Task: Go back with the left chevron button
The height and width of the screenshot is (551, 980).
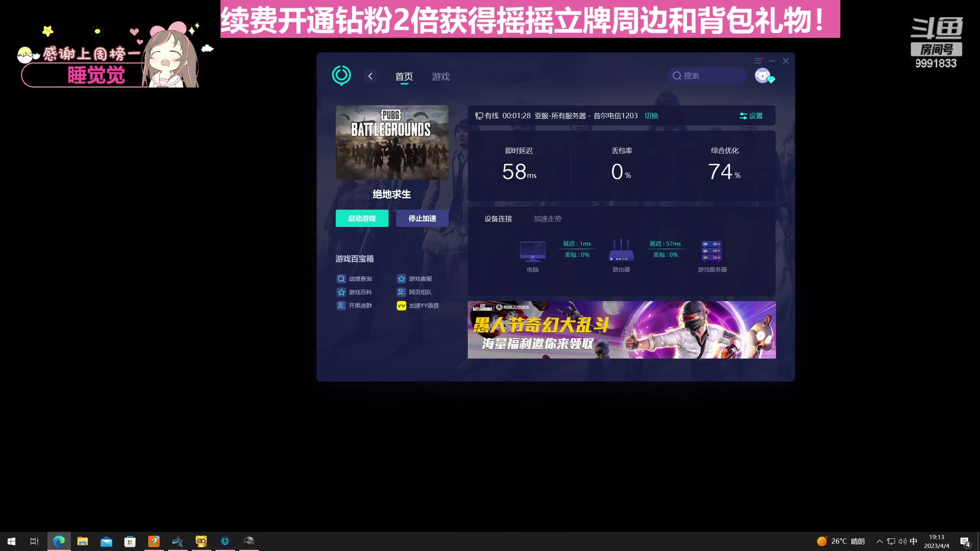Action: [370, 76]
